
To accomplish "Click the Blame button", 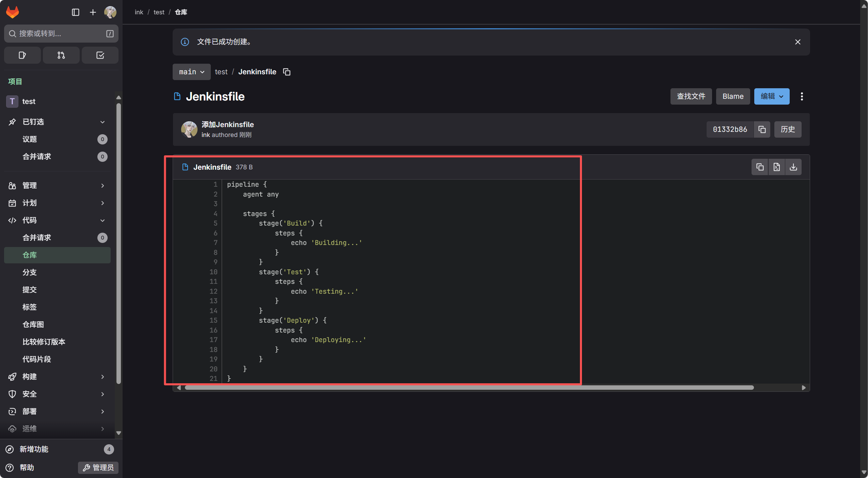I will pos(733,96).
